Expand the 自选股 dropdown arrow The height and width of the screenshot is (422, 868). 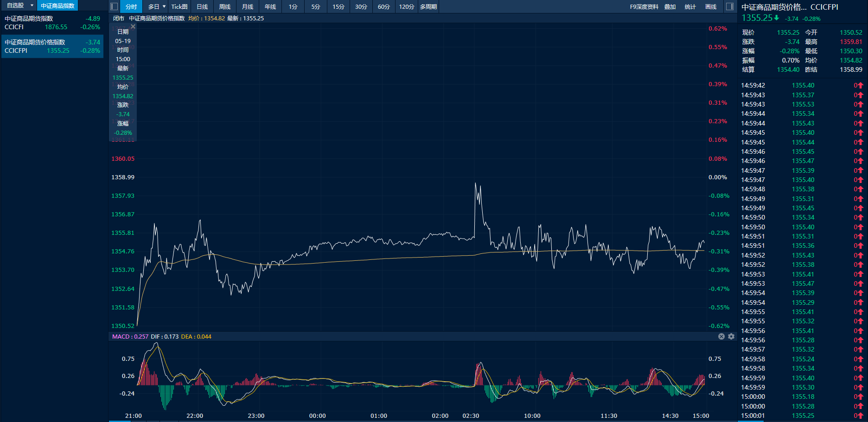point(32,6)
